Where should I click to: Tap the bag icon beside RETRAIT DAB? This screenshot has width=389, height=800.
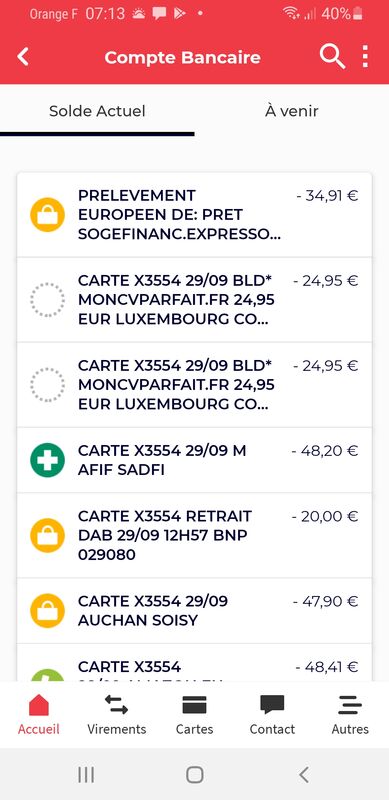(47, 535)
